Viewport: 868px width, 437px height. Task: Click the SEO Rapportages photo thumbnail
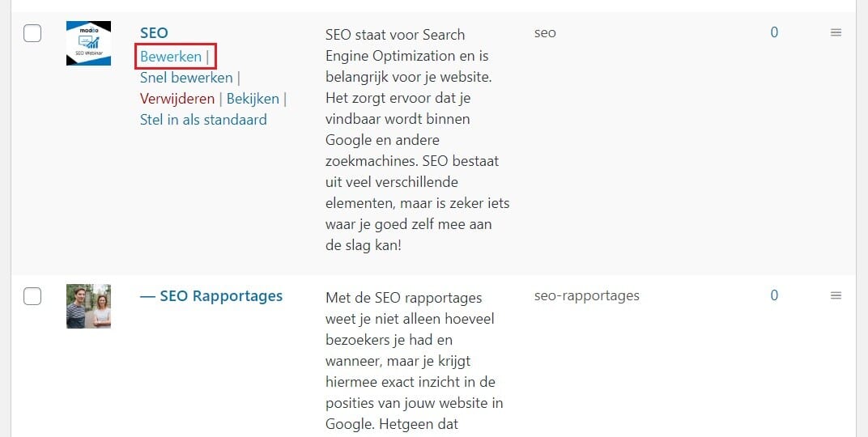[x=88, y=307]
